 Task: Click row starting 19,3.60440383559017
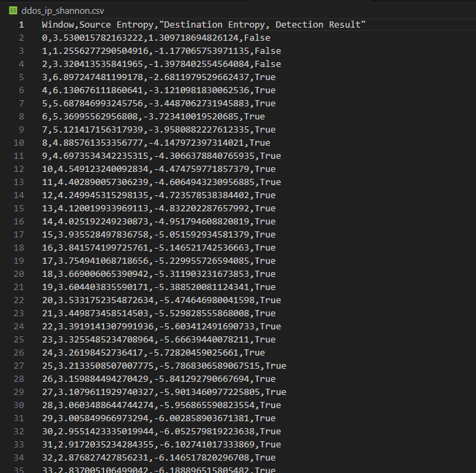point(159,287)
